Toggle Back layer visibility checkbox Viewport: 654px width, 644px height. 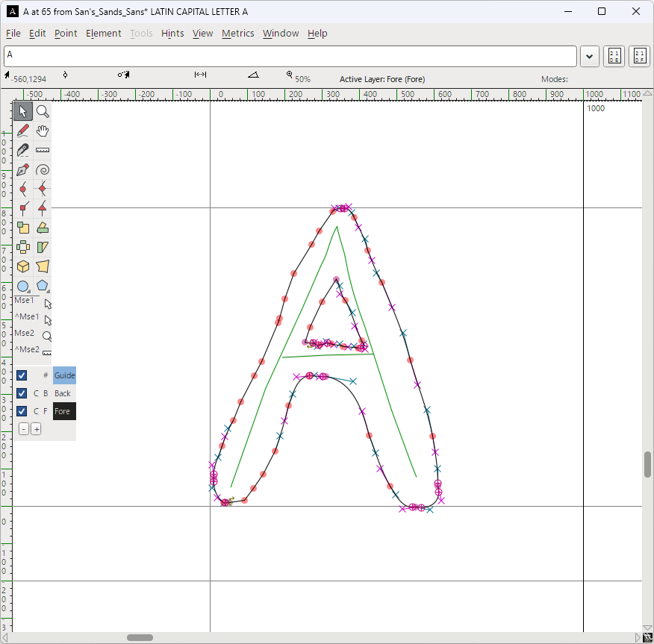pos(22,393)
